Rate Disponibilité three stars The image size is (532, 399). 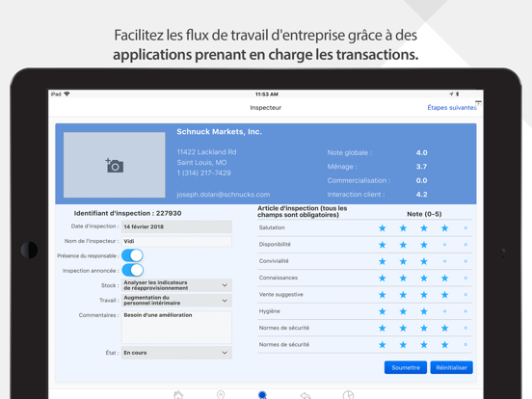(424, 245)
